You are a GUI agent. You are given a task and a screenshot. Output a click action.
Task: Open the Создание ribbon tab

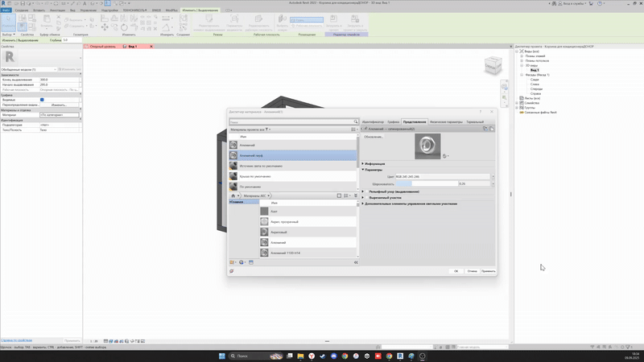coord(22,10)
